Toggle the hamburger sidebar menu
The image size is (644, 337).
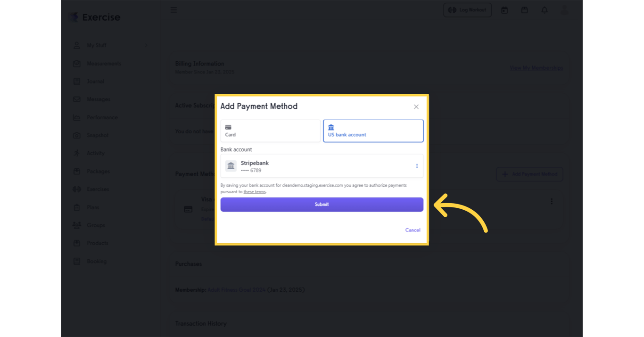coord(174,10)
